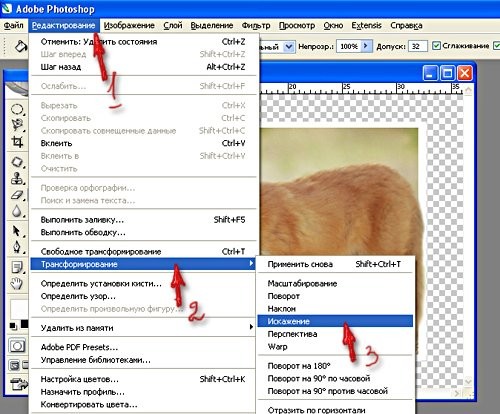
Task: Choose Применить снова in submenu
Action: 335,264
